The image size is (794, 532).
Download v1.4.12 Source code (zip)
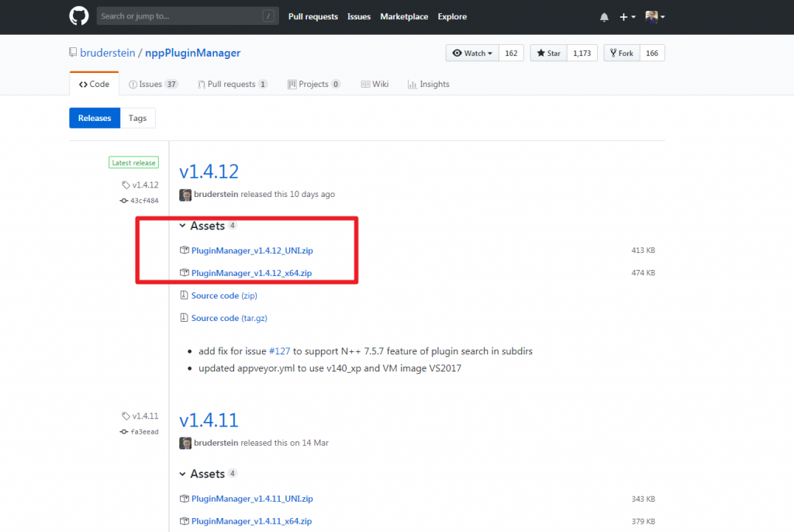pos(224,295)
